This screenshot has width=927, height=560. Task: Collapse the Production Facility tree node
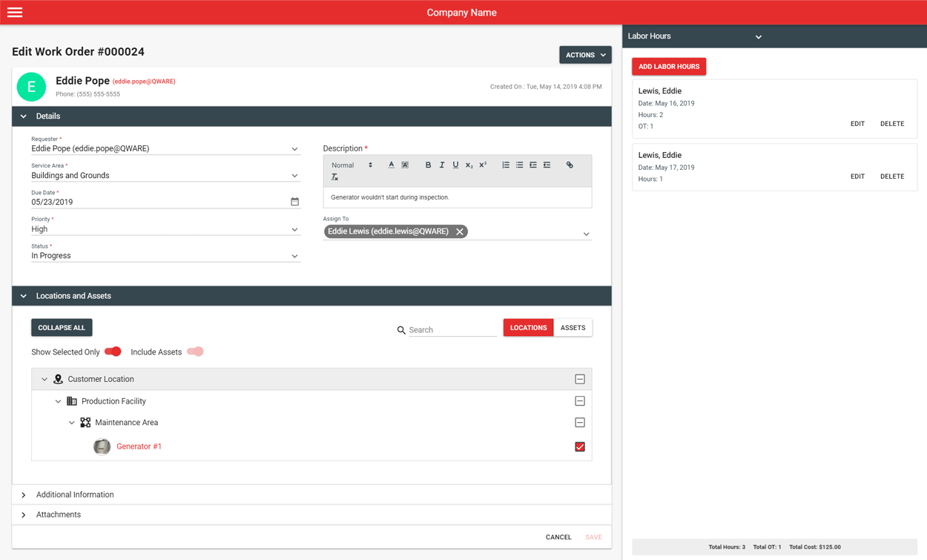pos(58,401)
